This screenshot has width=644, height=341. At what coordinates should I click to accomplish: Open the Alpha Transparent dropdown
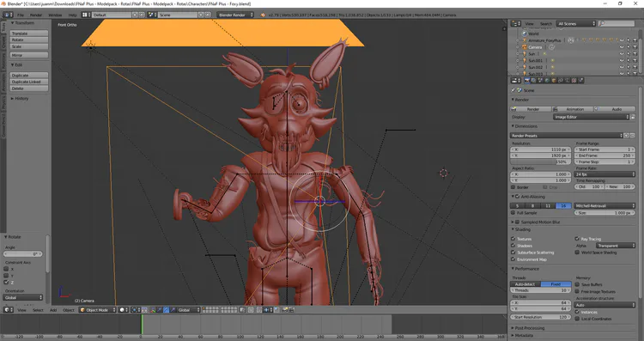(615, 246)
